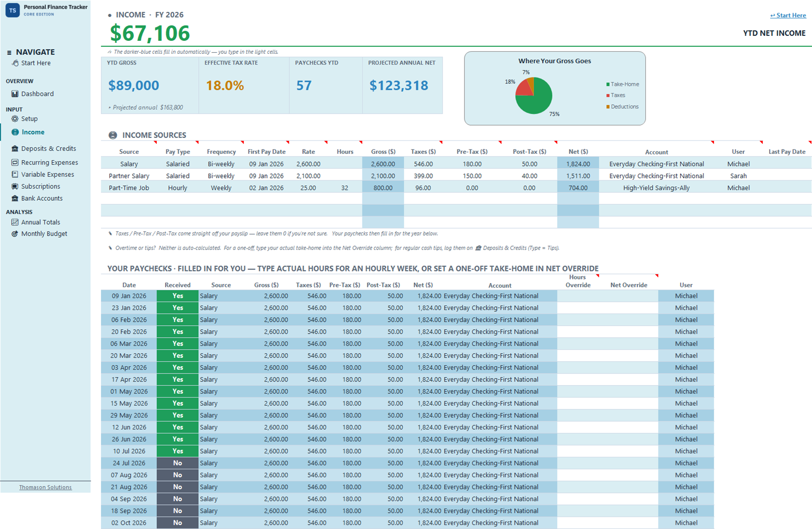Click the Variable Expenses icon
Viewport: 812px width, 529px height.
(x=15, y=174)
